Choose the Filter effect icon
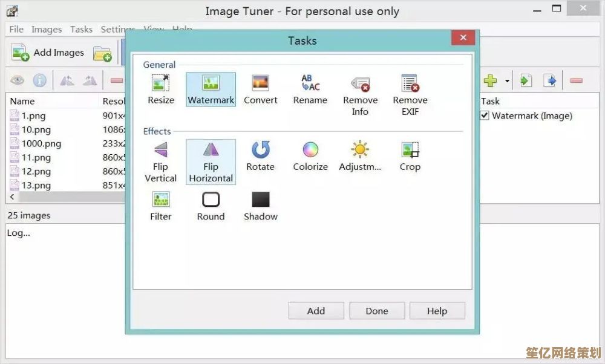The height and width of the screenshot is (364, 605). pos(160,206)
